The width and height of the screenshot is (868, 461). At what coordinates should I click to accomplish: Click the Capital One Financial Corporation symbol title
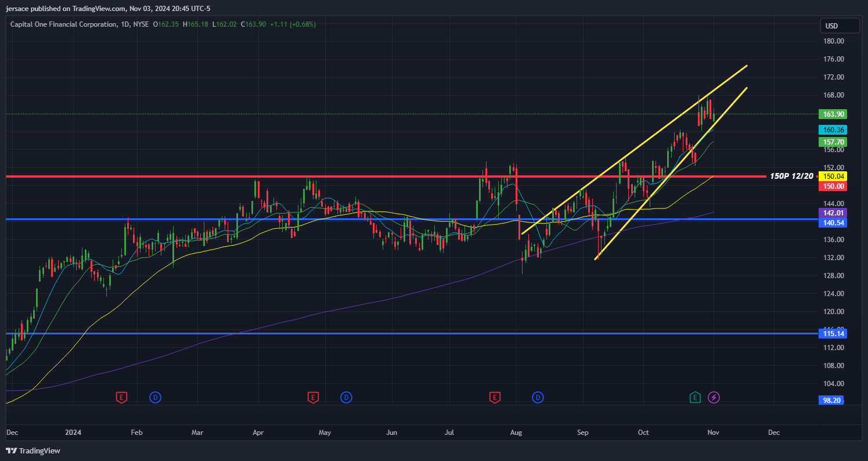[x=63, y=24]
